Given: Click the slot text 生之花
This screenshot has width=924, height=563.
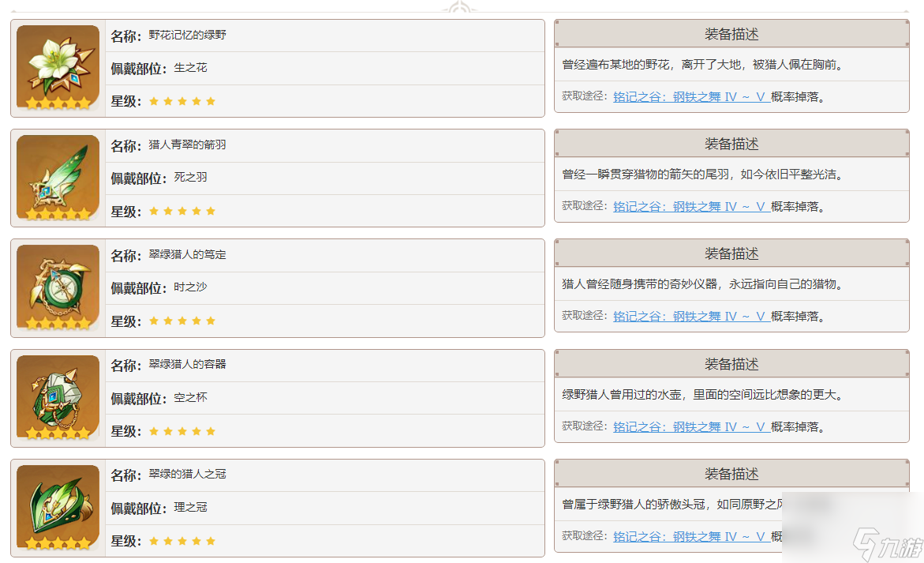Looking at the screenshot, I should (190, 68).
